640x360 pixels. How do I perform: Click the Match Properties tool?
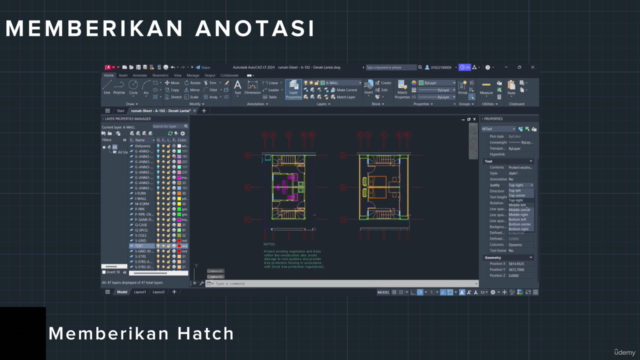click(x=402, y=89)
